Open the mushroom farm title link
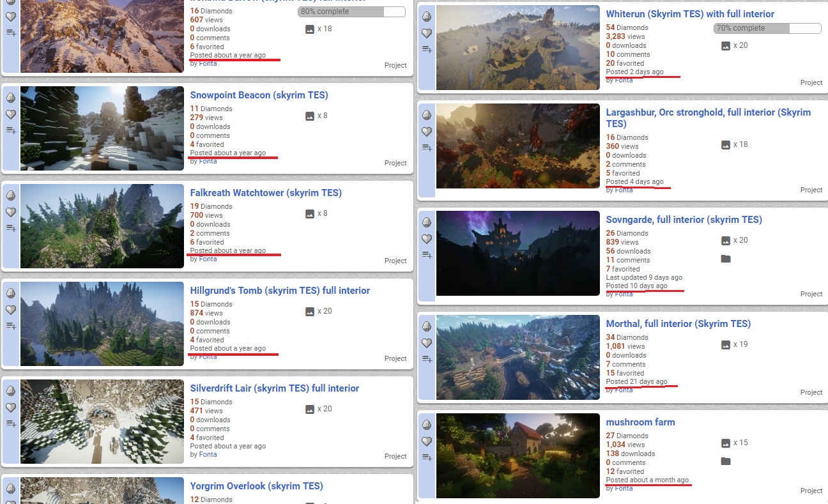The image size is (828, 504). coord(640,422)
